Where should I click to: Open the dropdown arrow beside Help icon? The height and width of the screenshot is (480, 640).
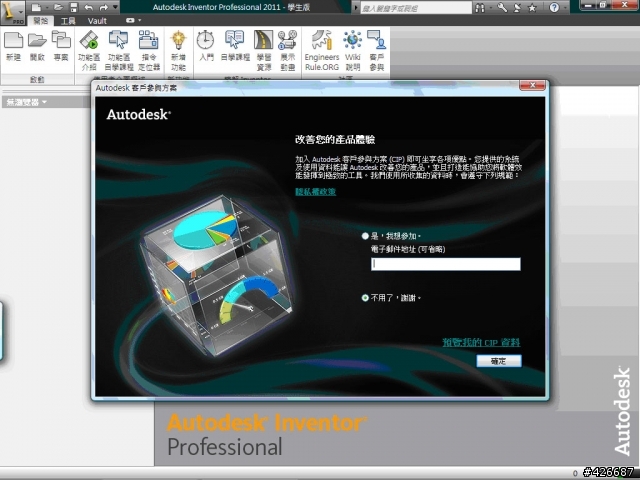565,7
